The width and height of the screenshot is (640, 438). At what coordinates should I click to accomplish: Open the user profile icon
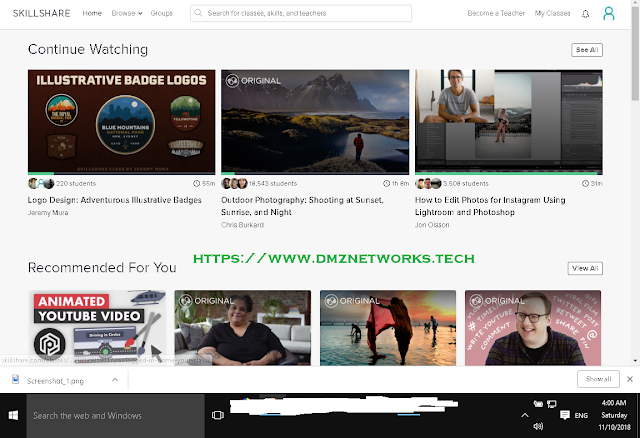(609, 13)
